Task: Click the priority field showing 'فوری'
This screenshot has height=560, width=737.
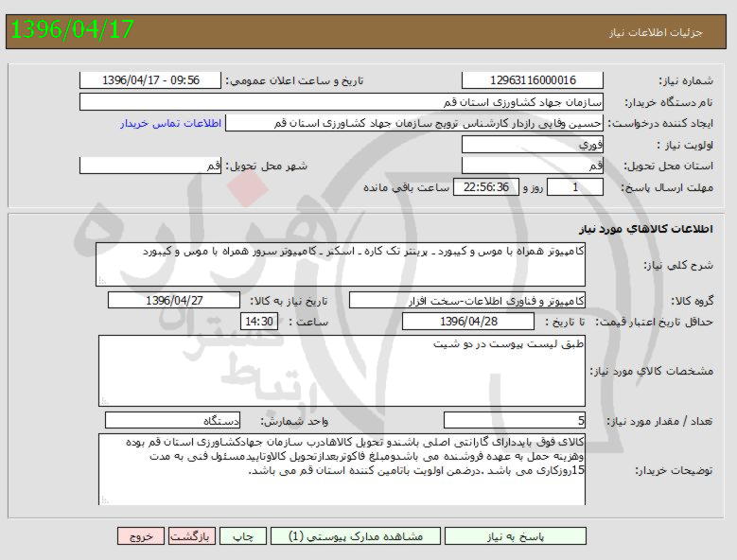Action: click(x=533, y=145)
